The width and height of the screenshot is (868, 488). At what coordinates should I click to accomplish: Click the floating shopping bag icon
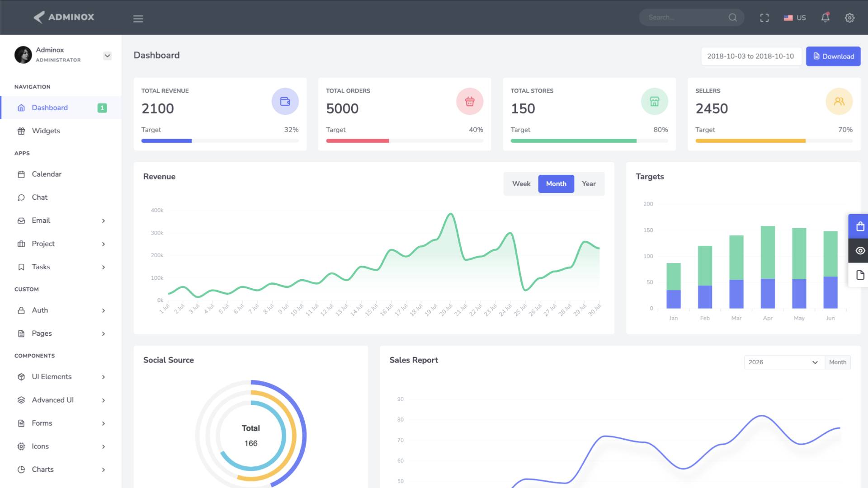pyautogui.click(x=859, y=226)
